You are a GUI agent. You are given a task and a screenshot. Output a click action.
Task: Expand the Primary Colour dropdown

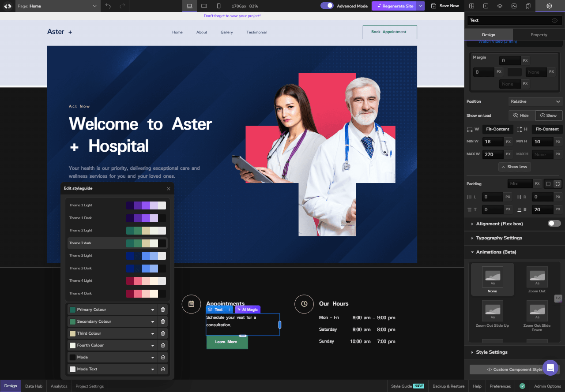click(x=153, y=310)
